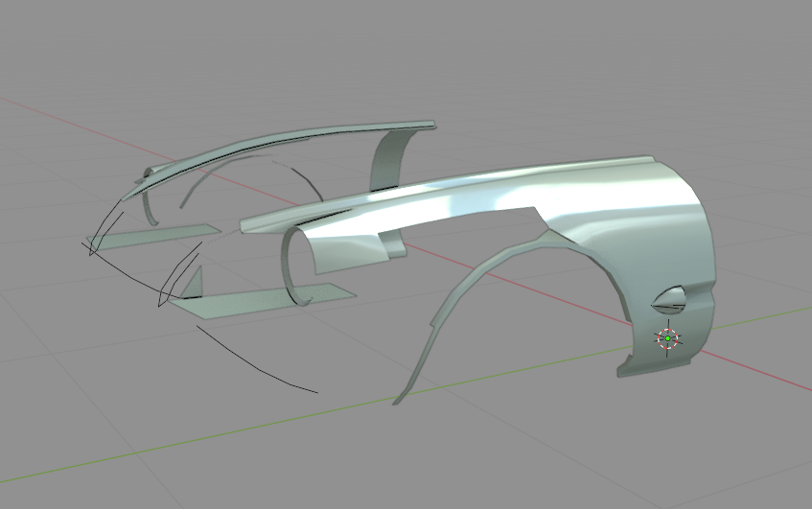Click the 3D cursor crosshair on the fender

[x=668, y=338]
